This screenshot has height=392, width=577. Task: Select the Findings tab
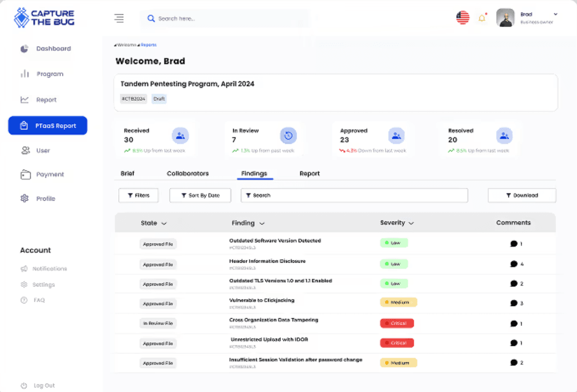pyautogui.click(x=254, y=173)
